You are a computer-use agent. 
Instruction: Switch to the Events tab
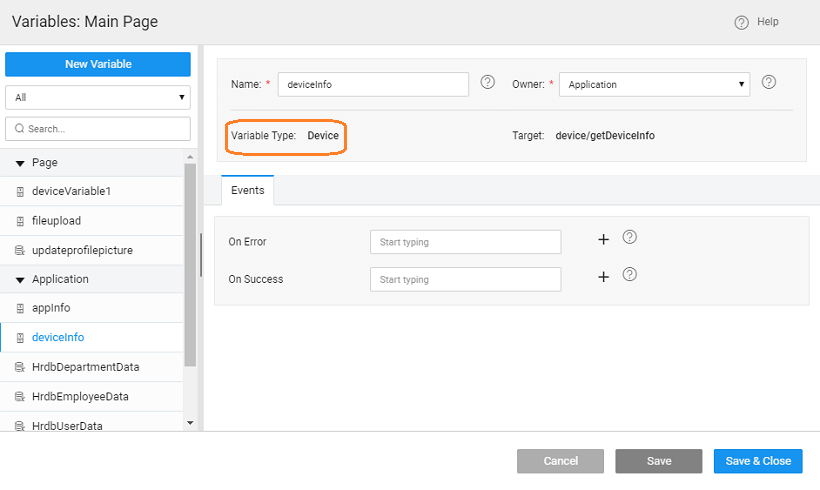pyautogui.click(x=247, y=190)
